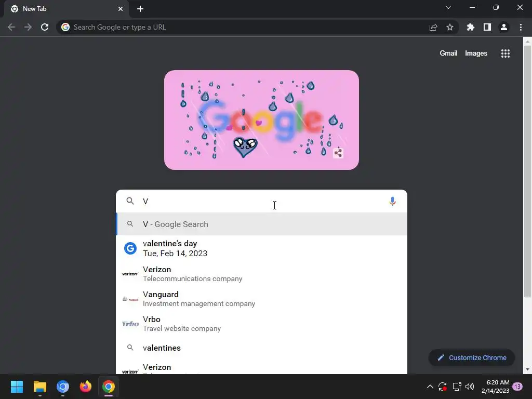
Task: Click the Google G in address bar
Action: coord(65,27)
